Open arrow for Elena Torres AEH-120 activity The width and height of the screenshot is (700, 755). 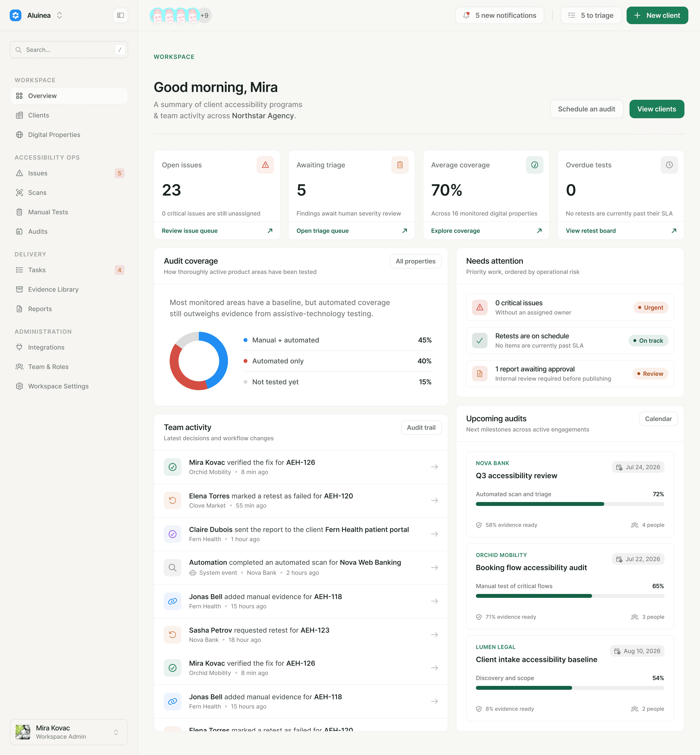coord(434,501)
